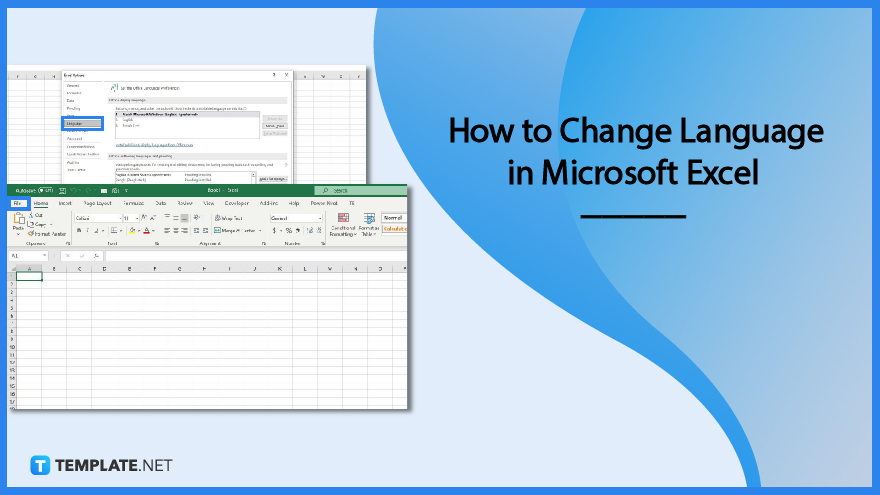Click the Select All corner triangle
Viewport: 880px width, 495px height.
(x=12, y=269)
